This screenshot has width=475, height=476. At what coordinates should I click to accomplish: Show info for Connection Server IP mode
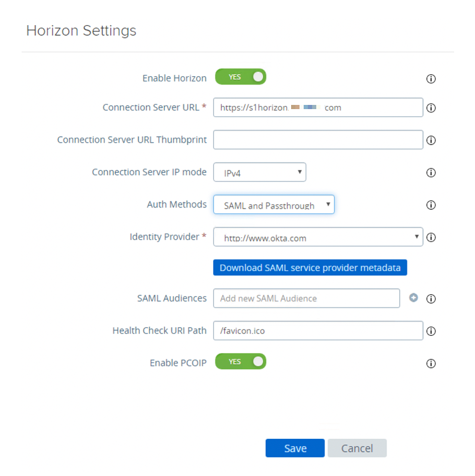(430, 173)
